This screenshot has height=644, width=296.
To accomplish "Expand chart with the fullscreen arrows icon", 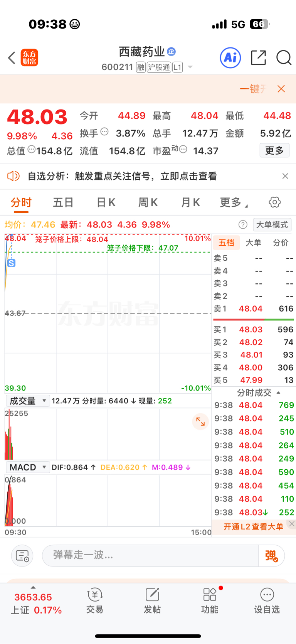I will [x=200, y=421].
